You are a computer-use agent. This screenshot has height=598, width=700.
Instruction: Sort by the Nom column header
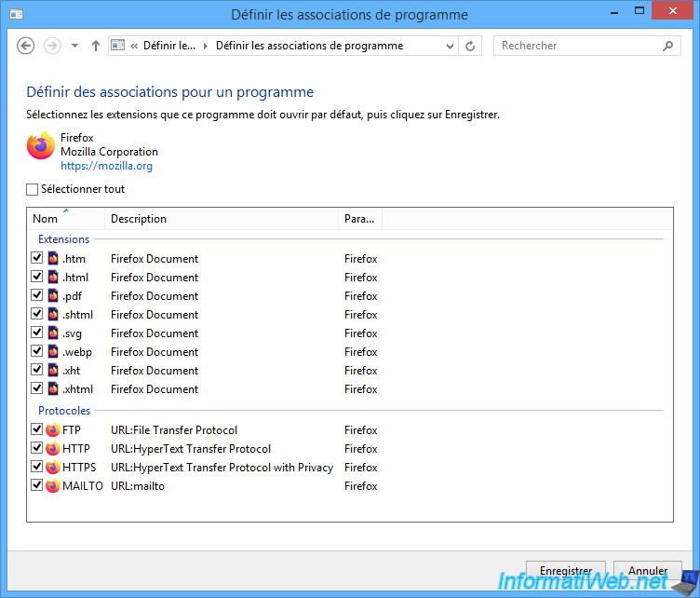tap(65, 219)
